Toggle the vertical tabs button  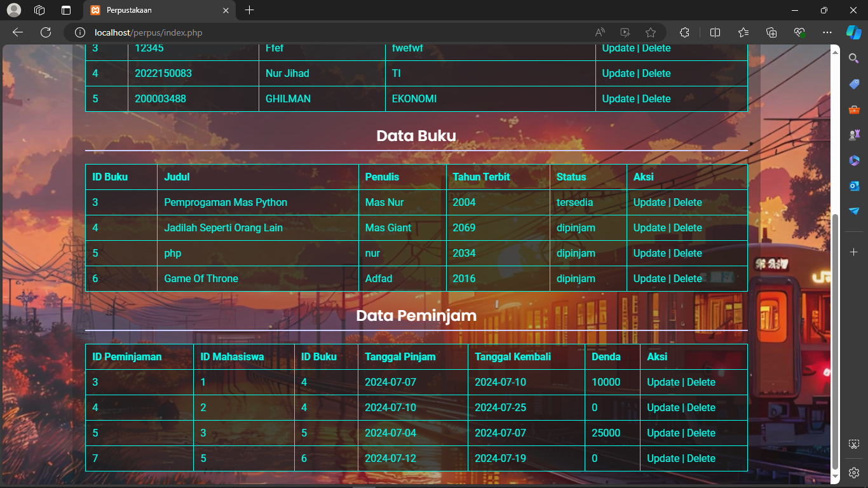pos(66,10)
